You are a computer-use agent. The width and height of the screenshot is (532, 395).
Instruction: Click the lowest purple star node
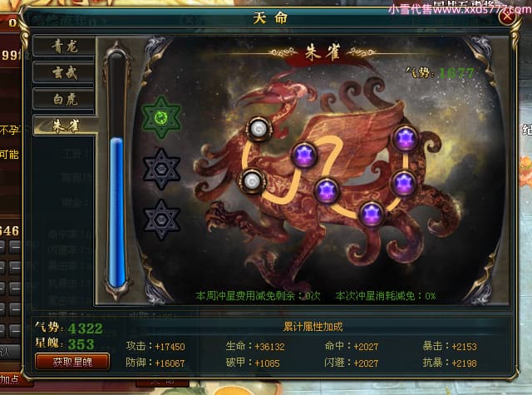[372, 214]
